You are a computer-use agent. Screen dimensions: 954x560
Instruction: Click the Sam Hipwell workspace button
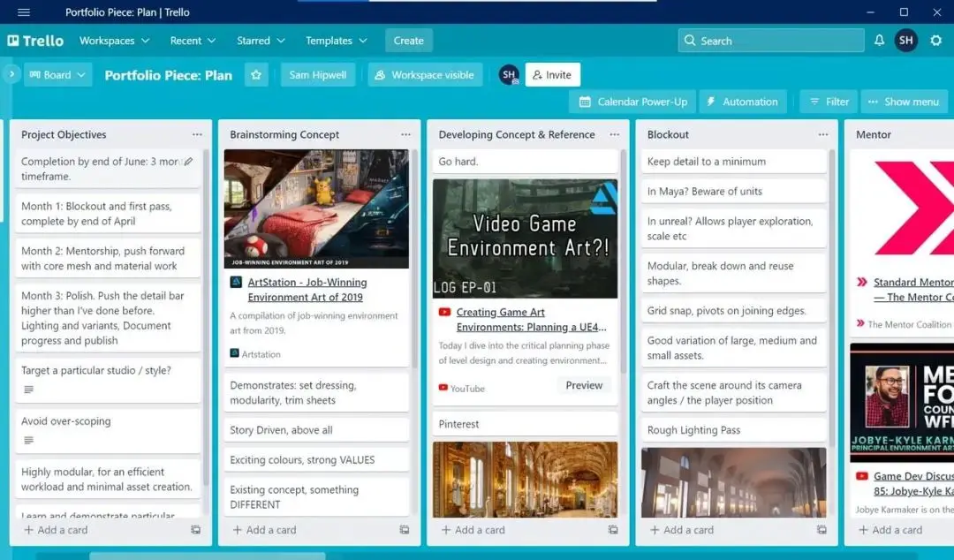coord(318,75)
